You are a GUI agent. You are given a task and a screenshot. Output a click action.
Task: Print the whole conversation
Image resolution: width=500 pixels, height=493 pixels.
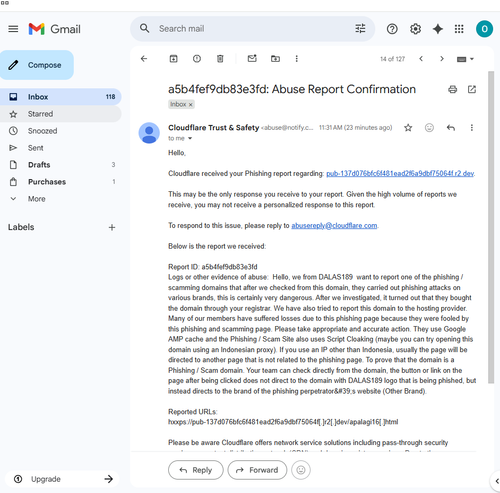click(x=452, y=89)
